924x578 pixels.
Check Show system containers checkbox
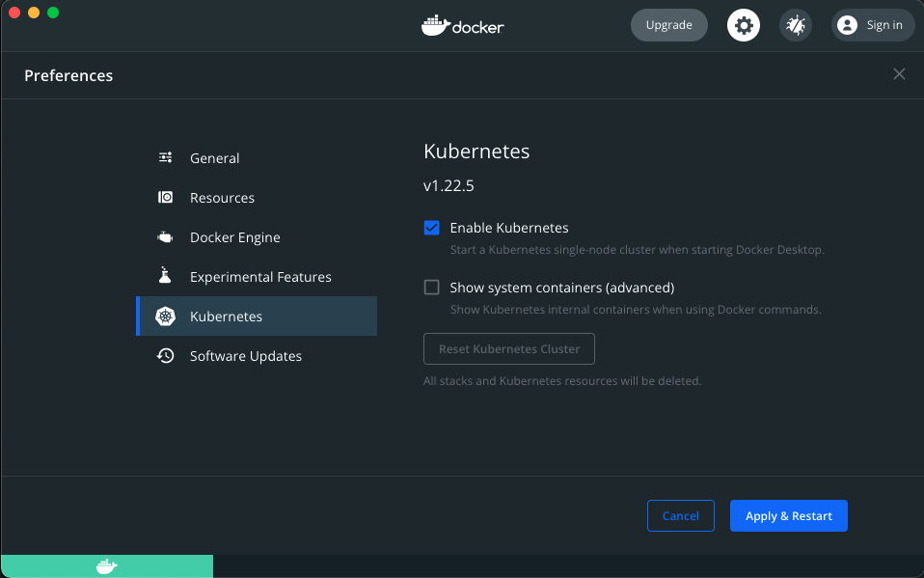[431, 288]
